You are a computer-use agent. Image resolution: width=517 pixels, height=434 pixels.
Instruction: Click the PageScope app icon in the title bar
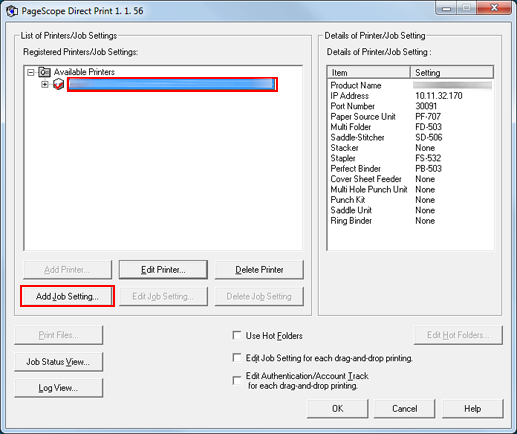pyautogui.click(x=12, y=11)
